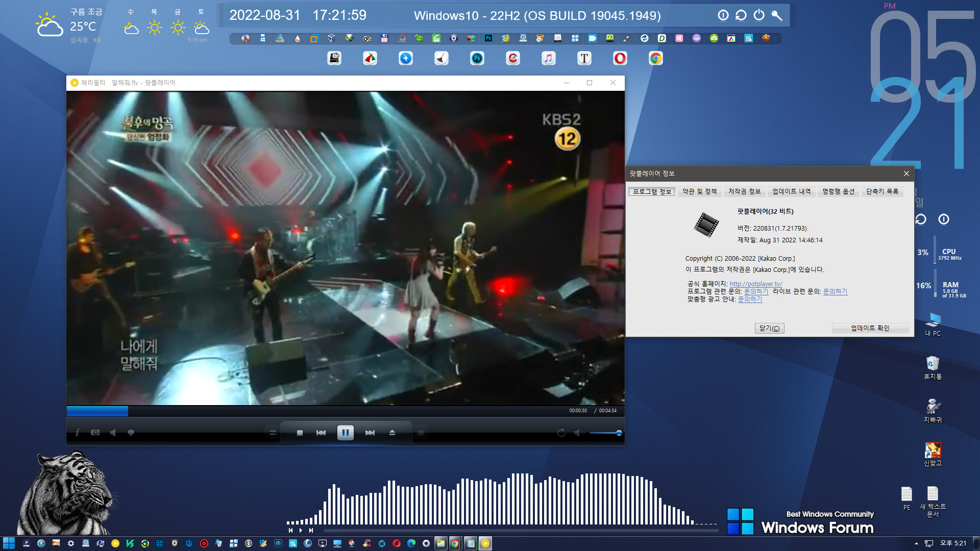980x551 pixels.
Task: Open the http://potplayer.tv/ homepage link
Action: [756, 284]
